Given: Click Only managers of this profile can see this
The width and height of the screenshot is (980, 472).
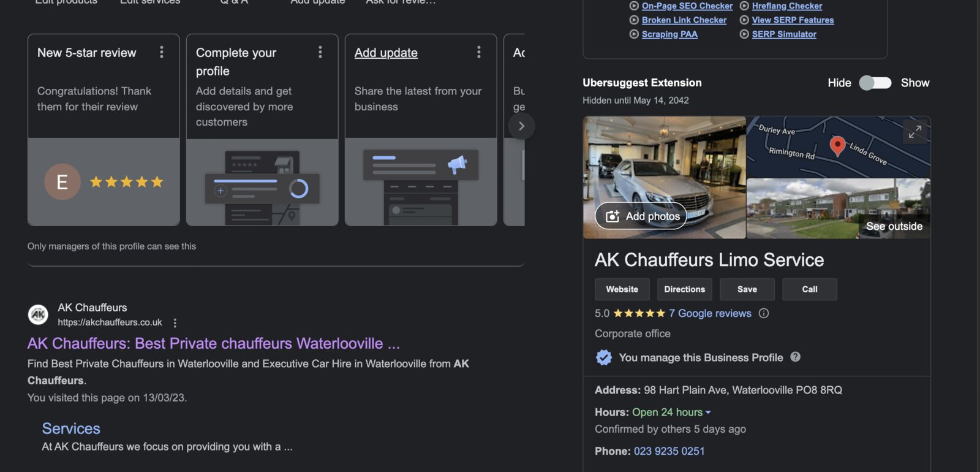Looking at the screenshot, I should pos(111,246).
